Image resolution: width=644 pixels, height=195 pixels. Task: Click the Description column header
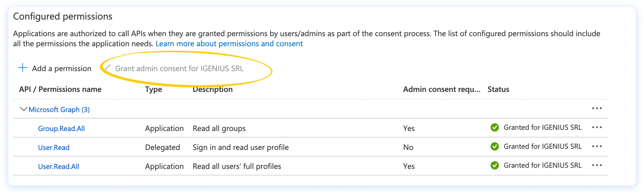click(x=212, y=89)
